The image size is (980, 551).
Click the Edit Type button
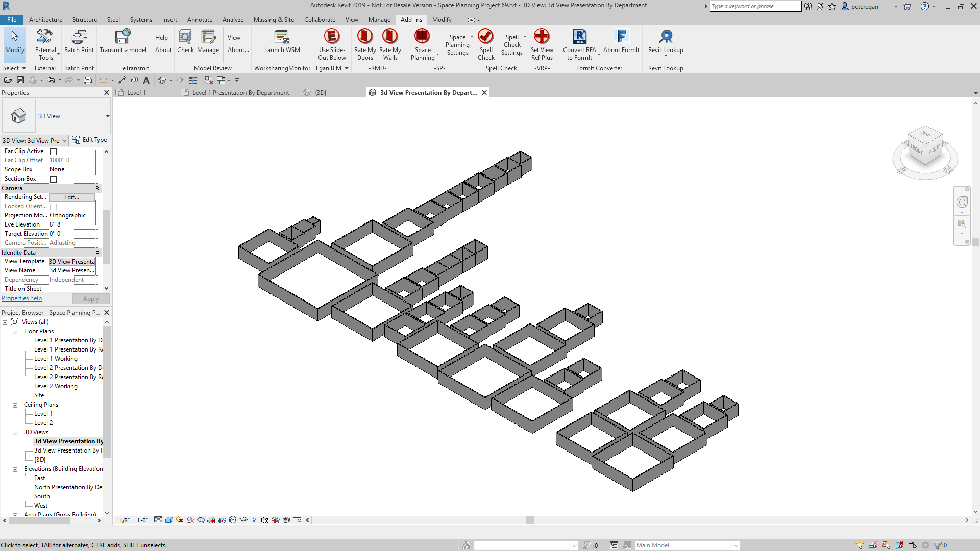click(90, 140)
